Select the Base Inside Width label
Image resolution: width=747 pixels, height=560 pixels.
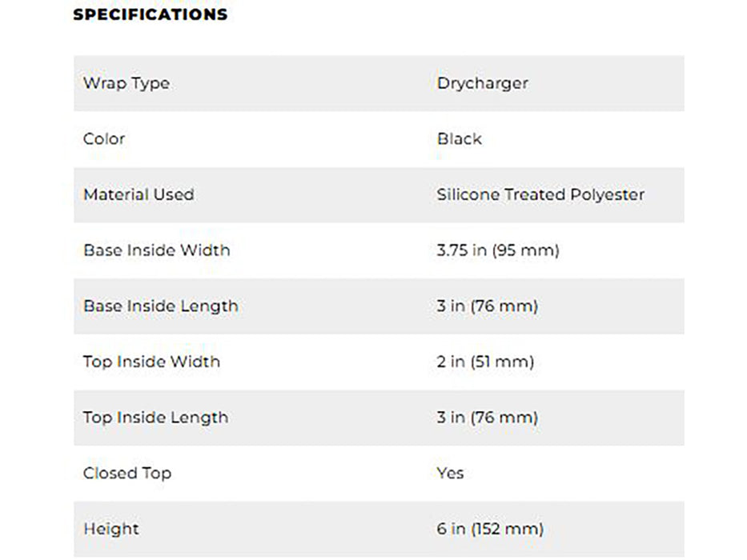click(157, 250)
